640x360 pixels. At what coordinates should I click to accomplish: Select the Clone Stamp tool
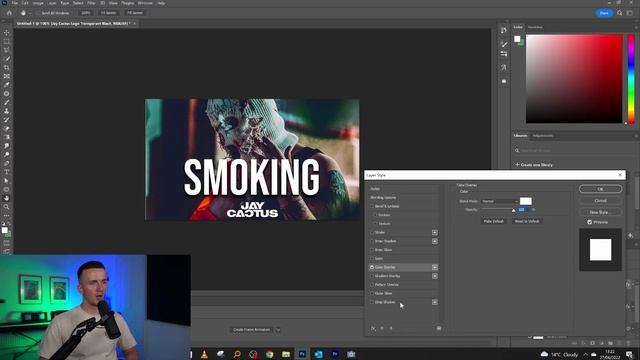[7, 111]
